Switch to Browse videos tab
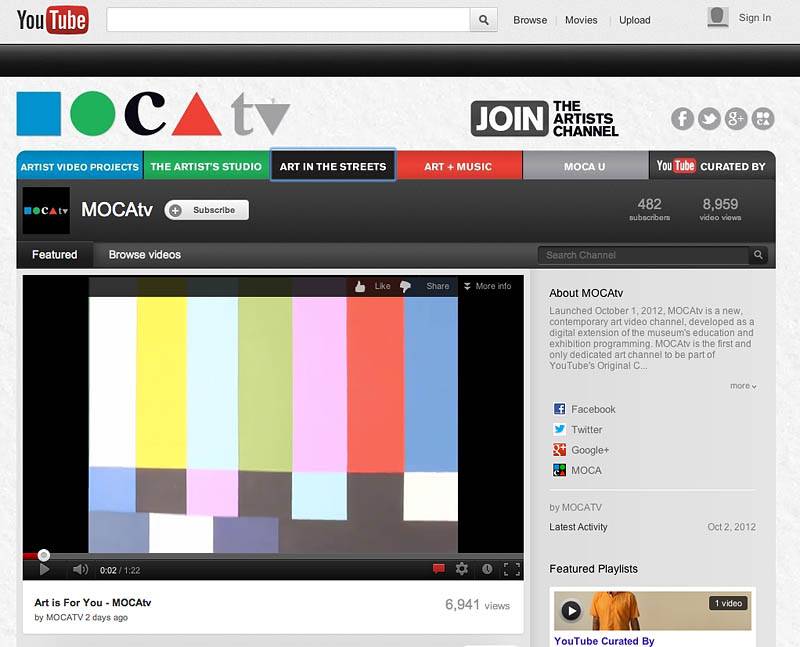 point(145,255)
